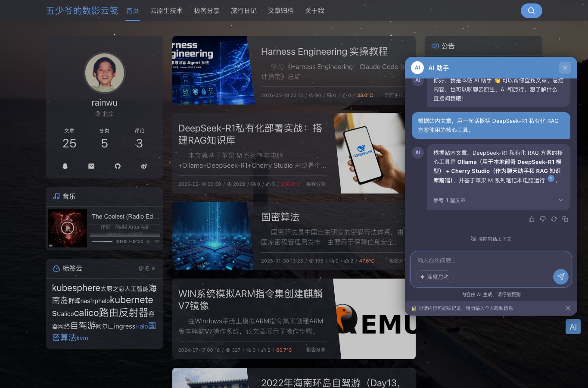This screenshot has height=388, width=588.
Task: Click the 2022年海南环岛自驾游 article title
Action: [x=330, y=382]
